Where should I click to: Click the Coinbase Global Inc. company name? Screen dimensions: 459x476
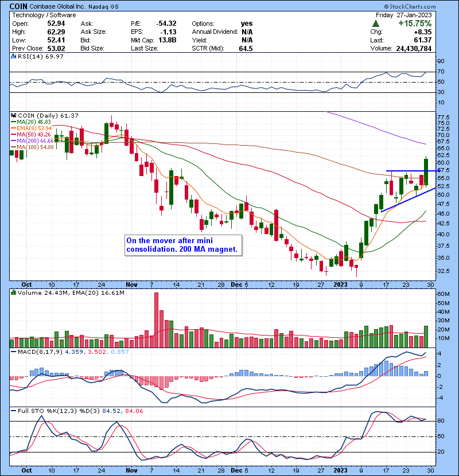point(58,6)
